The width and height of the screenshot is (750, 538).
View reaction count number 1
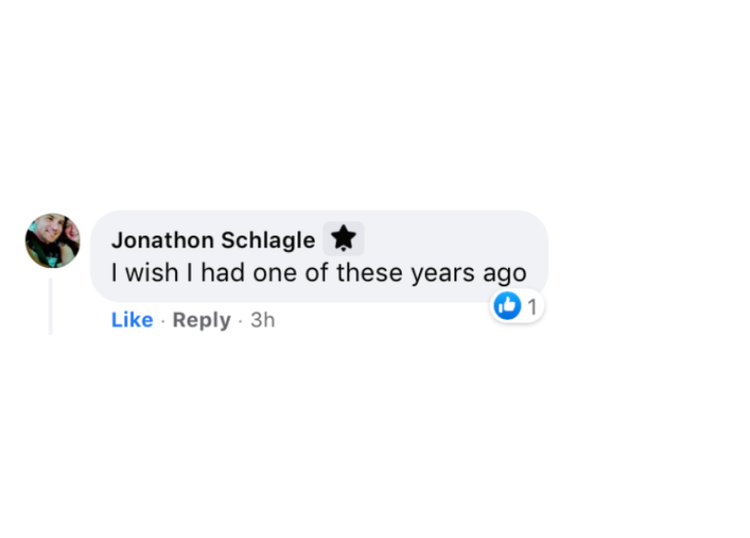[x=532, y=307]
